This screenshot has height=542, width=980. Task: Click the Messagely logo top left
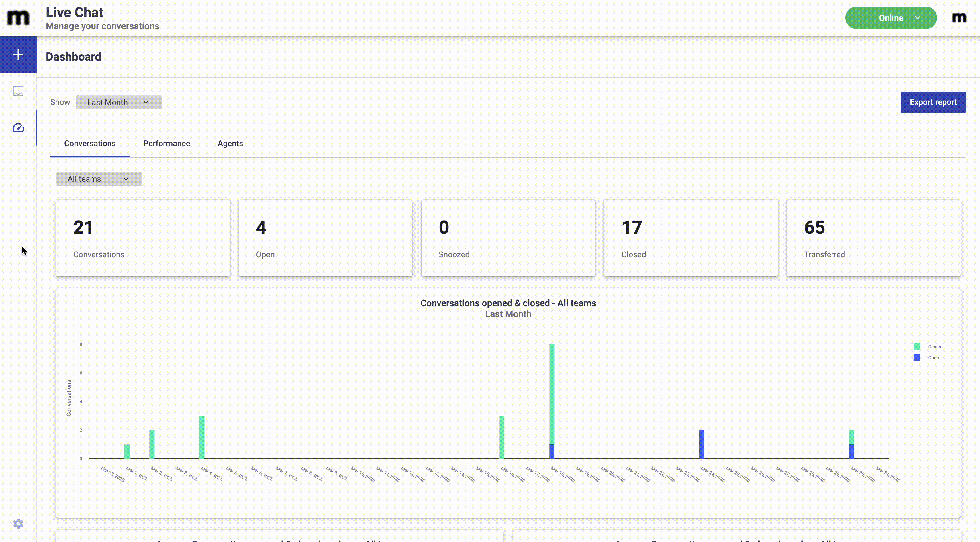tap(18, 18)
